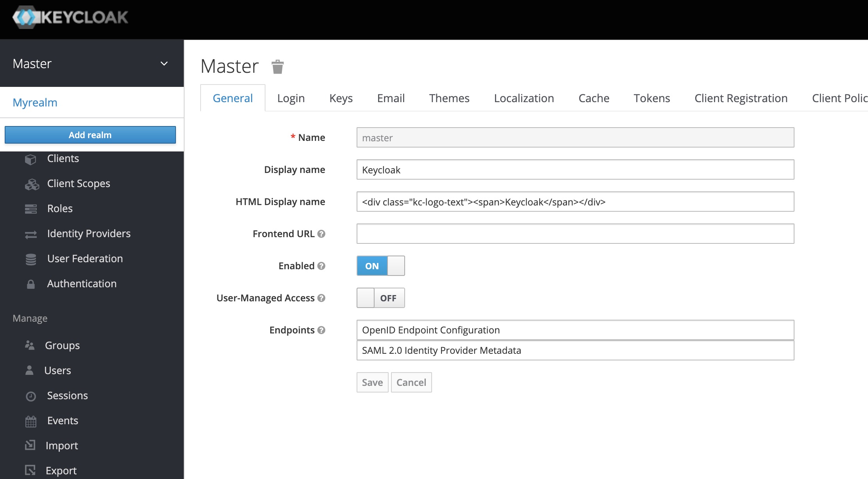Click the Sessions clock icon
Image resolution: width=868 pixels, height=479 pixels.
(x=31, y=396)
